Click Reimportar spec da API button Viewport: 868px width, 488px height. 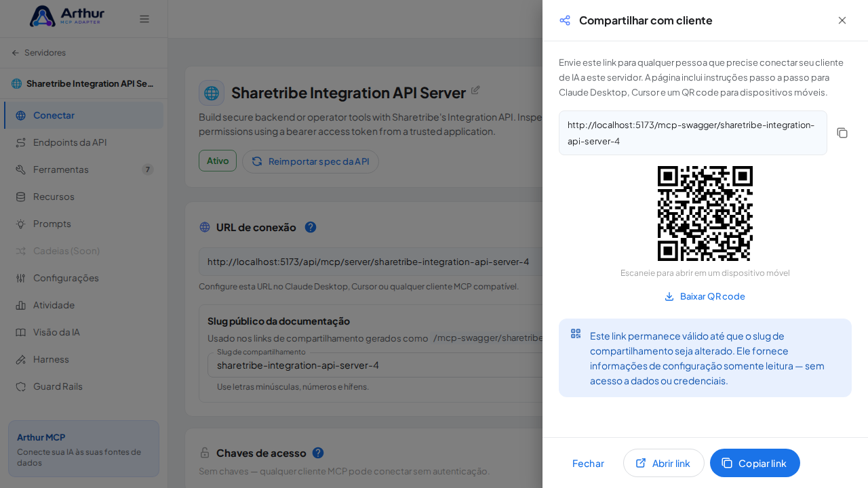point(311,161)
